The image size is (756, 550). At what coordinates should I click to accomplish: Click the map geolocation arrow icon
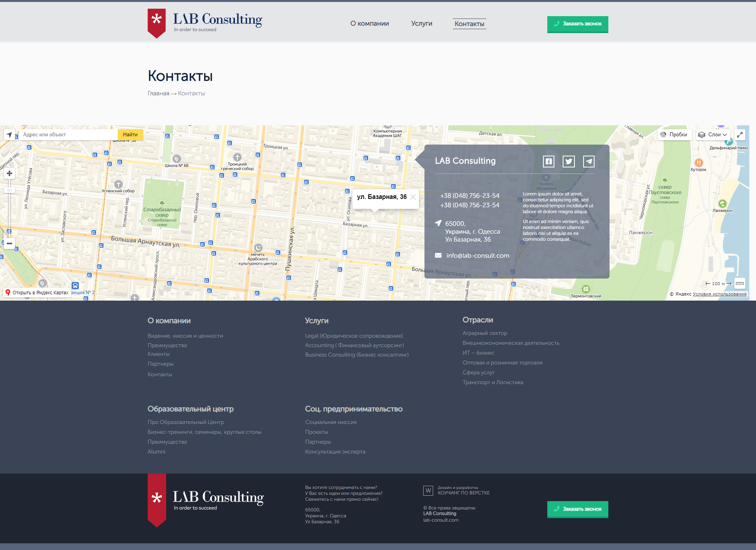(x=9, y=135)
